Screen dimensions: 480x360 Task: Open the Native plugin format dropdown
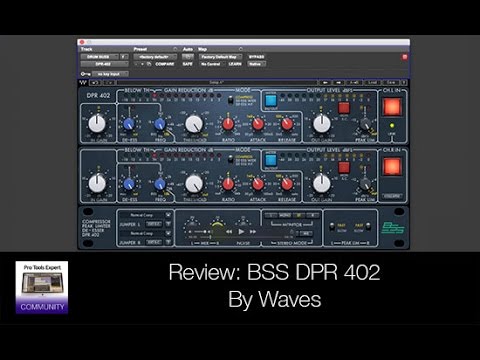tap(256, 64)
